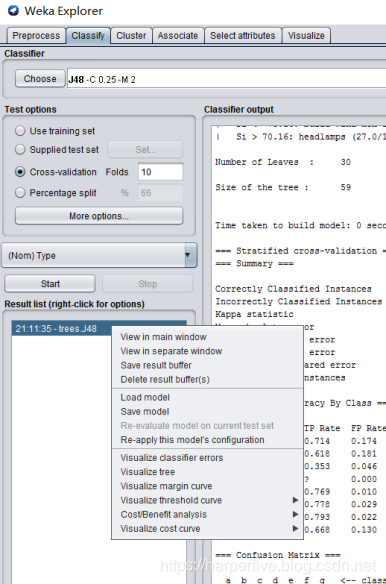Choose Save result buffer
Screen dimensions: 386x584
click(207, 365)
